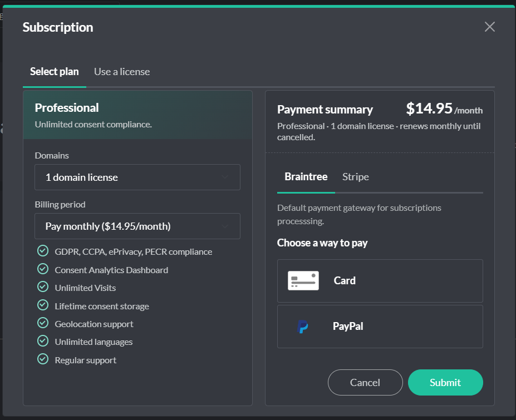Select the Braintree payment gateway tab
The width and height of the screenshot is (516, 420).
tap(306, 176)
